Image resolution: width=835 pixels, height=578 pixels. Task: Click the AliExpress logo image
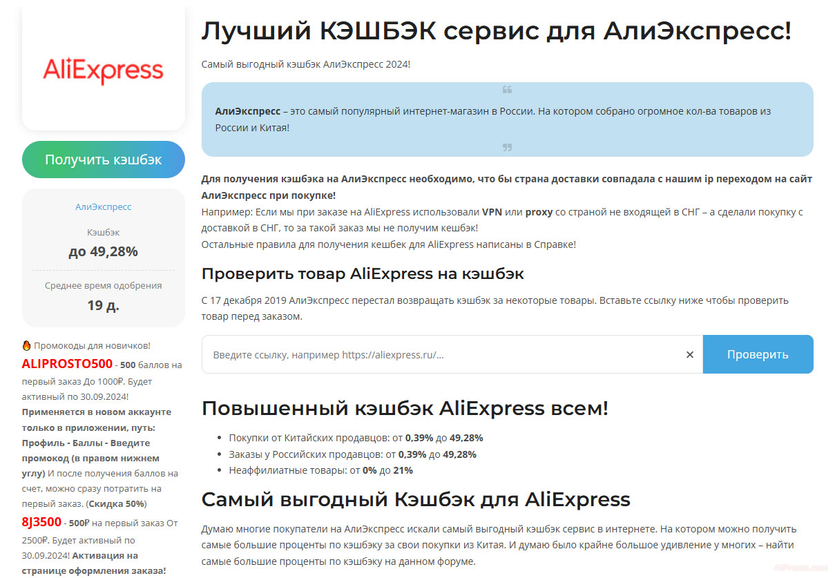pos(103,70)
